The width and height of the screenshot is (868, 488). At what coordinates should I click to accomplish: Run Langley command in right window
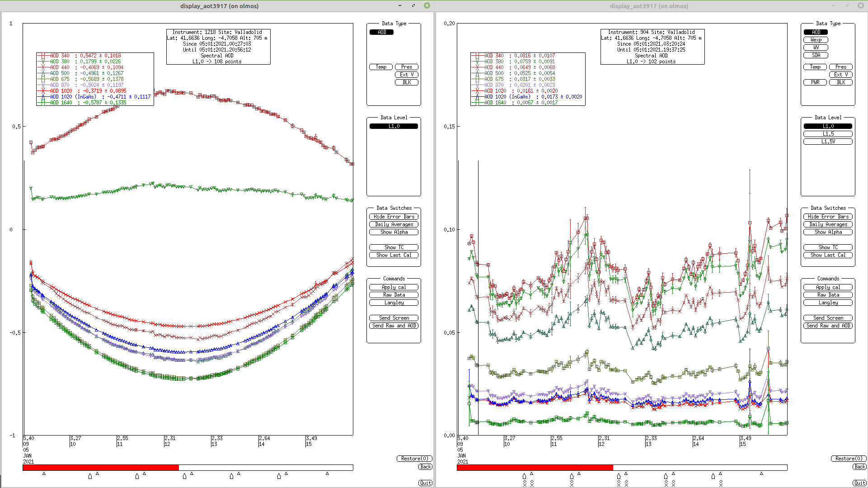coord(828,303)
